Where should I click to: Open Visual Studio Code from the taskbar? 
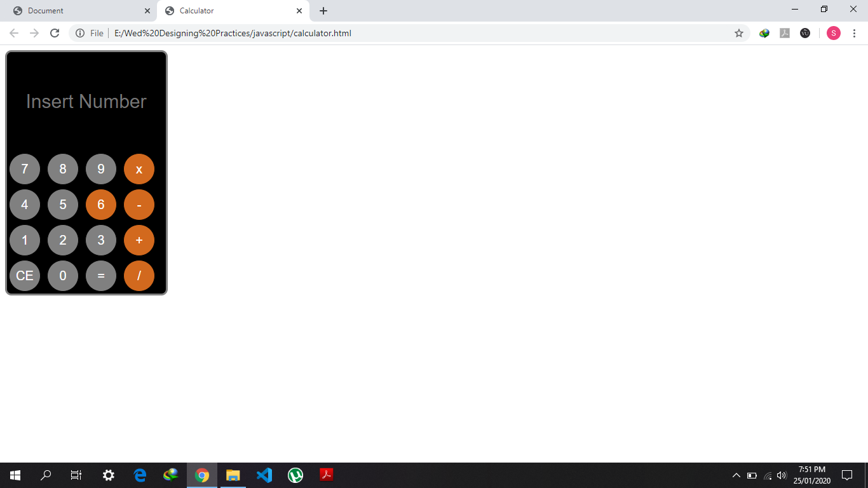[264, 475]
